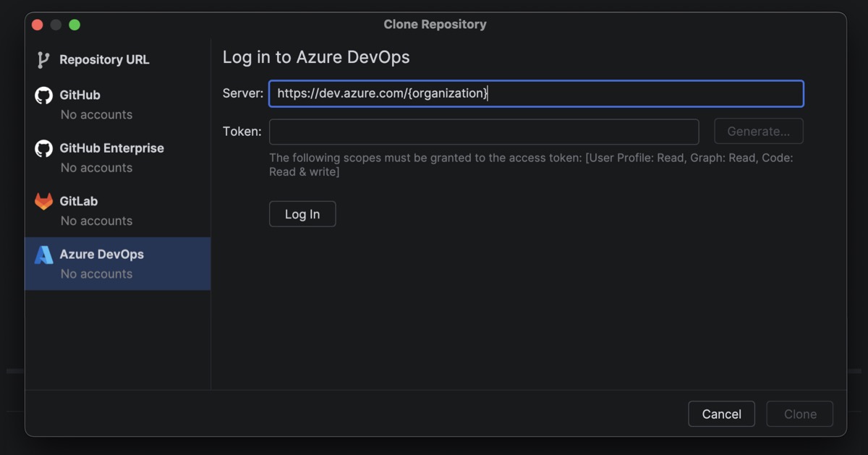Focus the Server URL input field
The width and height of the screenshot is (868, 455).
[x=535, y=93]
